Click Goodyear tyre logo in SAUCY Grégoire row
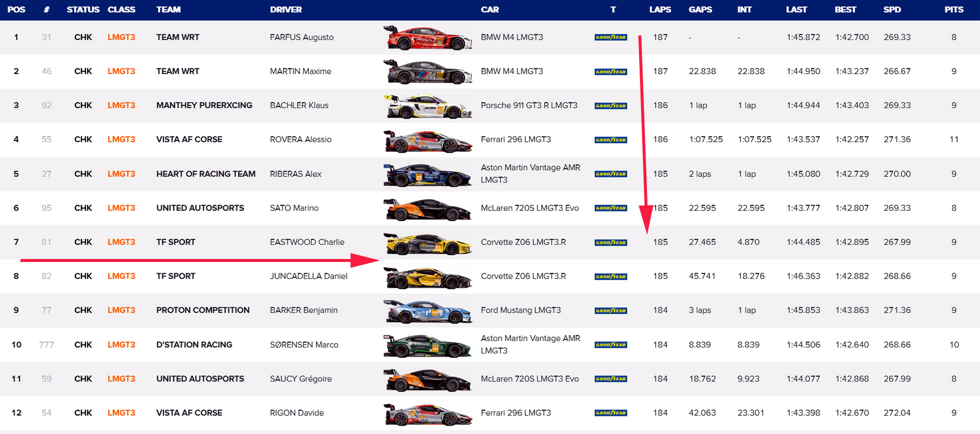Viewport: 980px width, 434px height. point(611,379)
